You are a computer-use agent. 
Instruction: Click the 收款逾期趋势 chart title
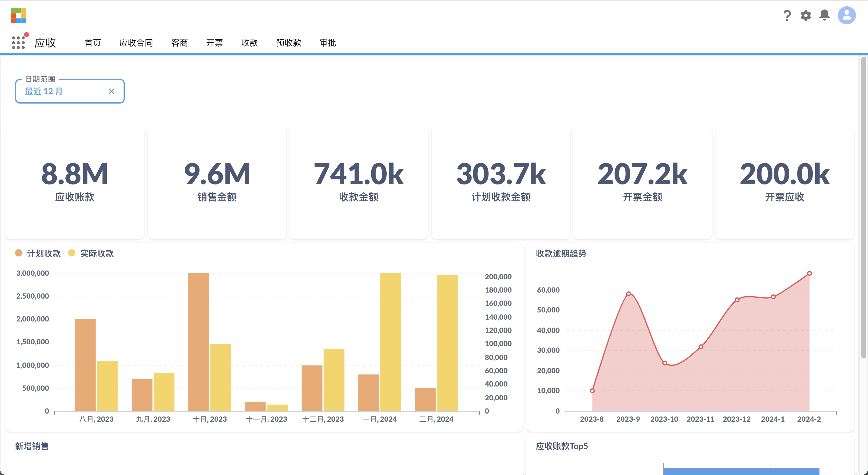(x=561, y=253)
